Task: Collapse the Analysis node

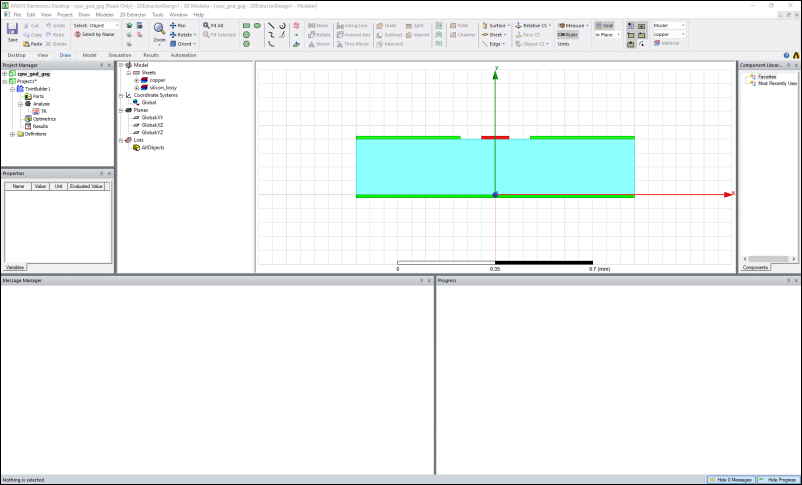Action: click(20, 104)
